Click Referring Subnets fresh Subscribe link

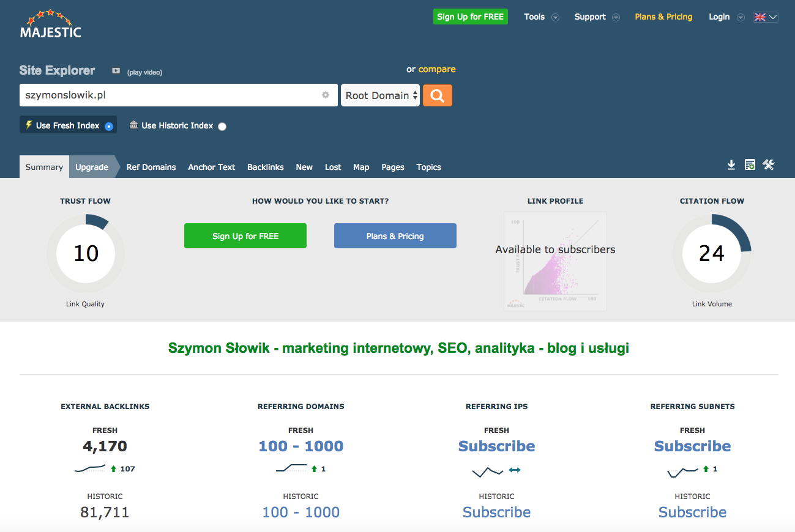click(x=692, y=446)
